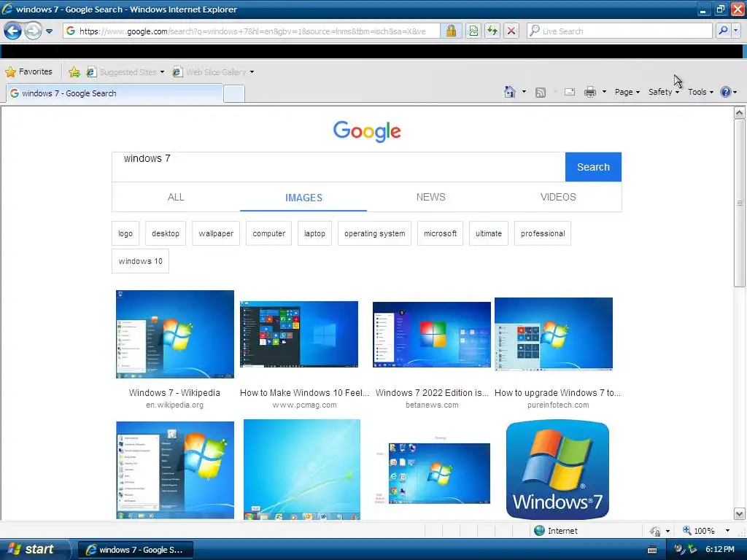Click the Add to Favorites Bar icon
Image resolution: width=747 pixels, height=560 pixels.
[74, 72]
